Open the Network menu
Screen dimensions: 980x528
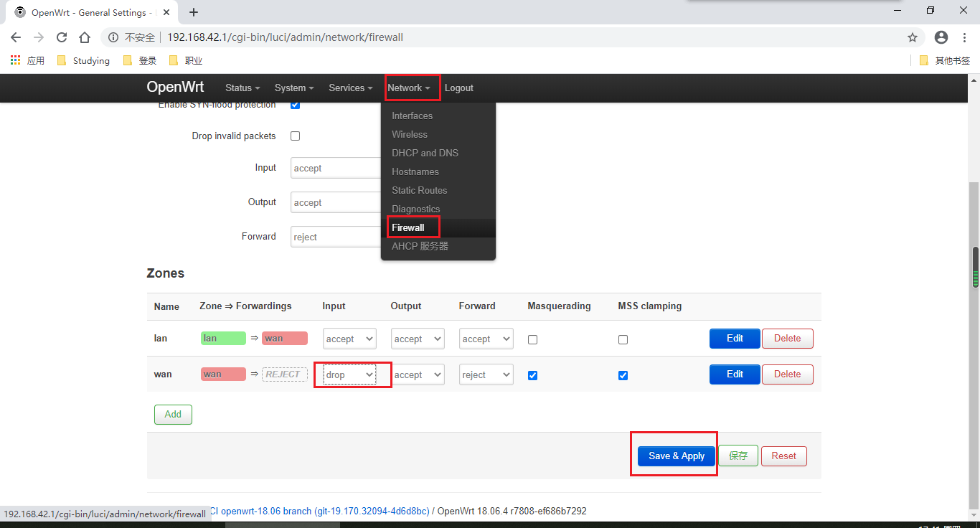coord(409,88)
